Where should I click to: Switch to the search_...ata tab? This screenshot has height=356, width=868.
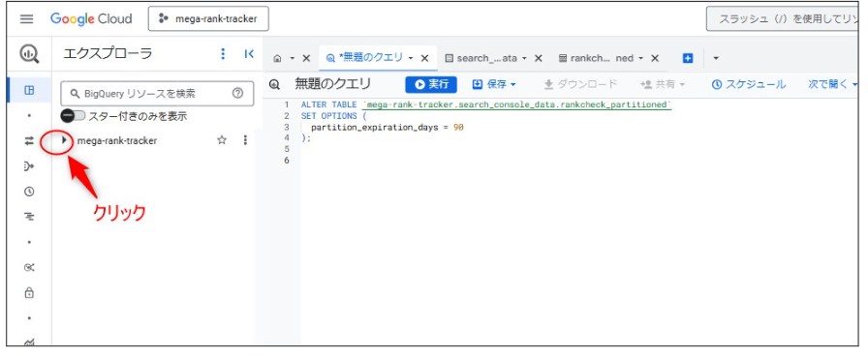coord(481,58)
